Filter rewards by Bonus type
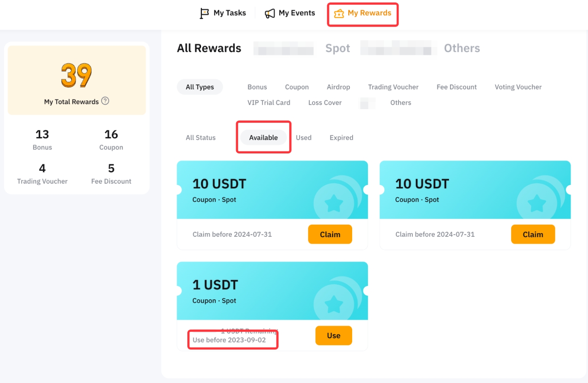Viewport: 588px width, 383px height. coord(257,87)
